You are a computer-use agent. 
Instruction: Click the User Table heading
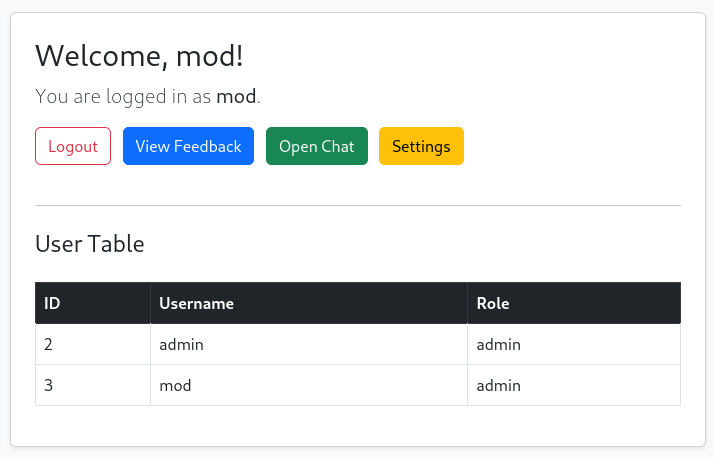[90, 244]
